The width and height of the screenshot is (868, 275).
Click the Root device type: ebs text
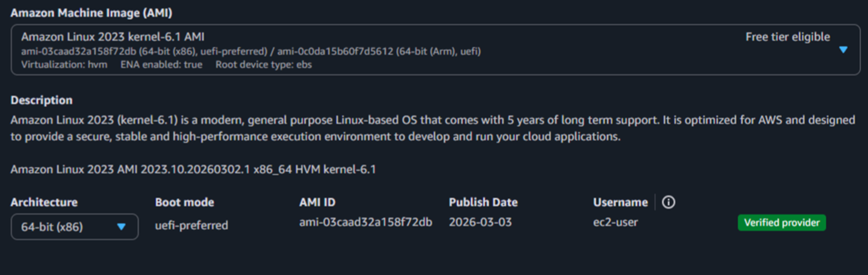click(264, 64)
